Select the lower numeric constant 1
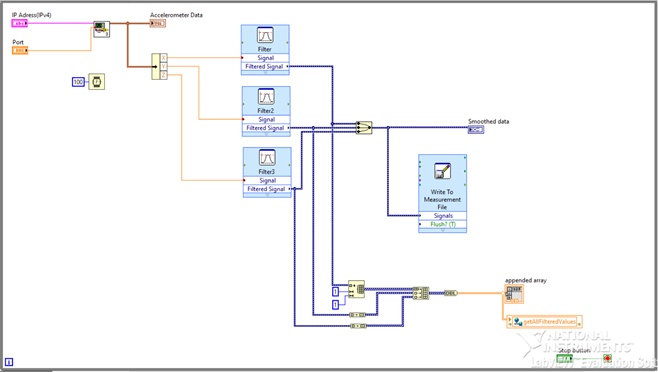 336,304
